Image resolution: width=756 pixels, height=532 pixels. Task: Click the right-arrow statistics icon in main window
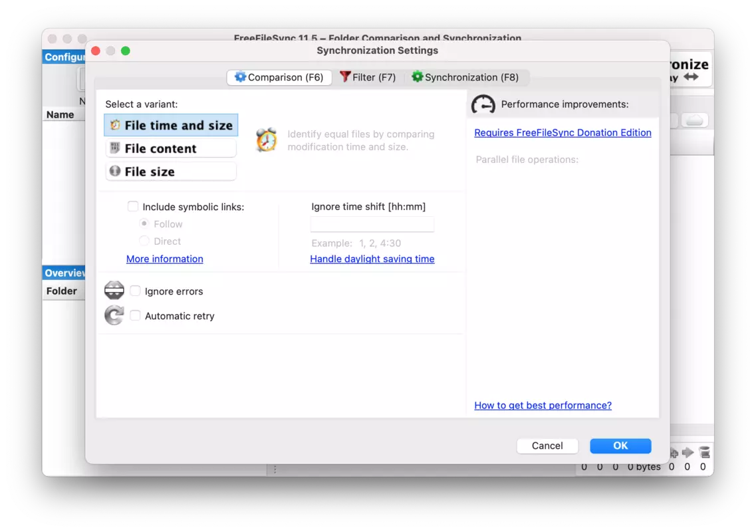[x=688, y=452]
